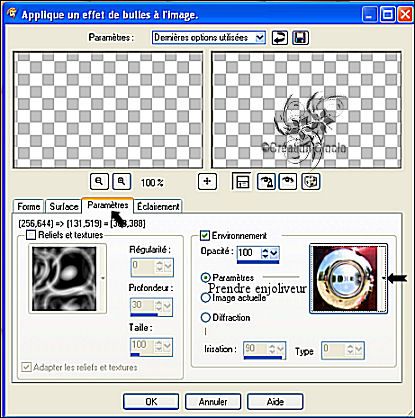Uncheck the Environnement checkbox
The width and height of the screenshot is (415, 418).
(205, 236)
